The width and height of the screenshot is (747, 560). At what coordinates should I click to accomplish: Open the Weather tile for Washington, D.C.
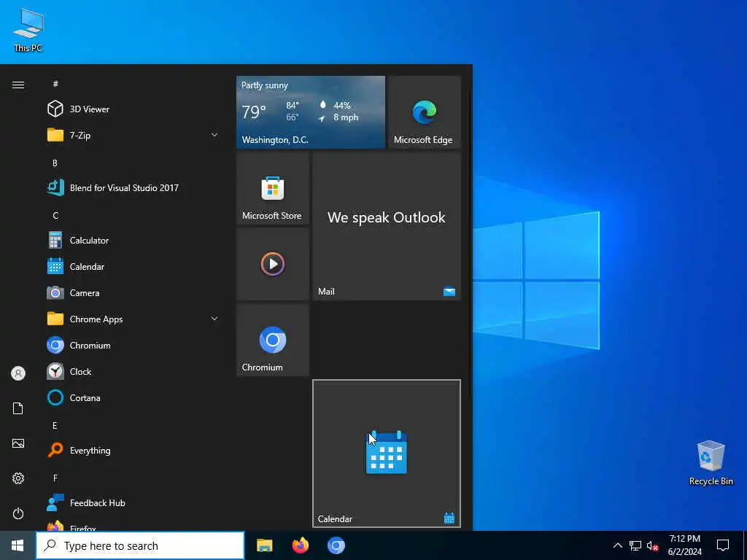point(311,112)
